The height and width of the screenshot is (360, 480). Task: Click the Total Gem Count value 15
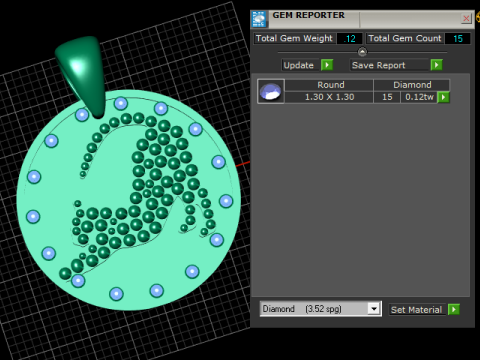(458, 39)
